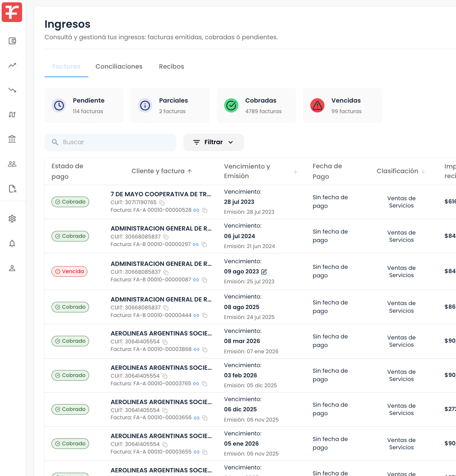This screenshot has width=456, height=476.
Task: Open the Egresos downward trend icon
Action: 12,90
